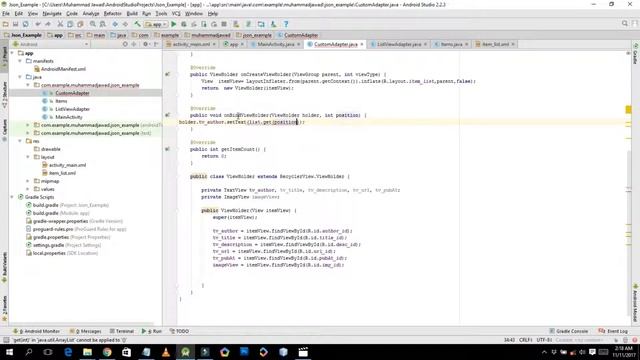The width and height of the screenshot is (640, 360).
Task: Collapse the manifests folder node
Action: point(20,61)
